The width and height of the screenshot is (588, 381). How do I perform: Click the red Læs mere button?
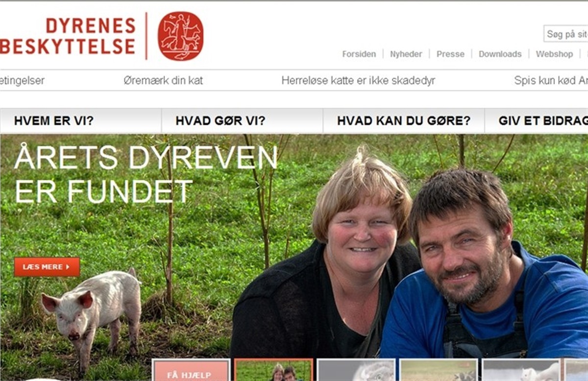[47, 267]
